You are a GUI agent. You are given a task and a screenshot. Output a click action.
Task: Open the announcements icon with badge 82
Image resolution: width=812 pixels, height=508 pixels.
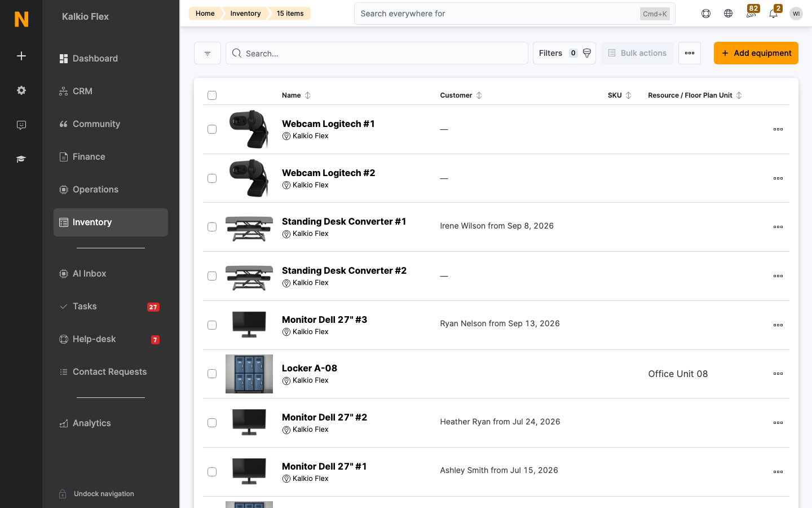point(751,12)
